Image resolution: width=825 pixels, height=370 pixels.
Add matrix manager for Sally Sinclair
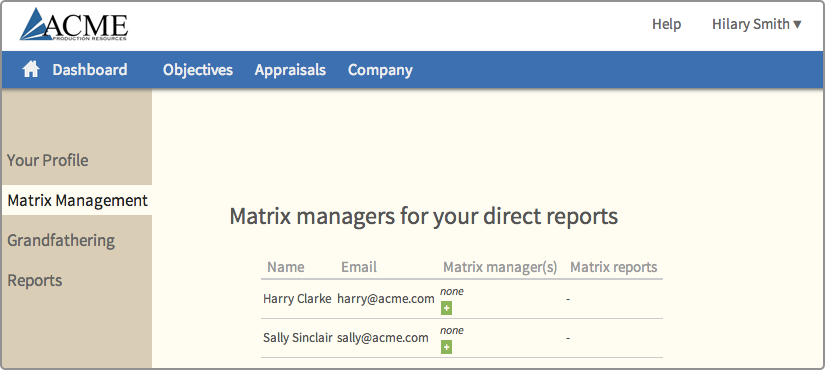446,347
